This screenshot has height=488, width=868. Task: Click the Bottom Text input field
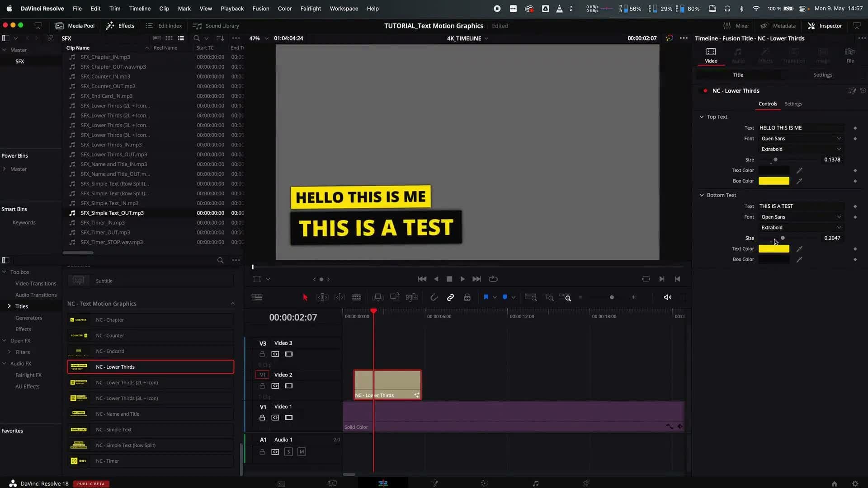pyautogui.click(x=800, y=206)
